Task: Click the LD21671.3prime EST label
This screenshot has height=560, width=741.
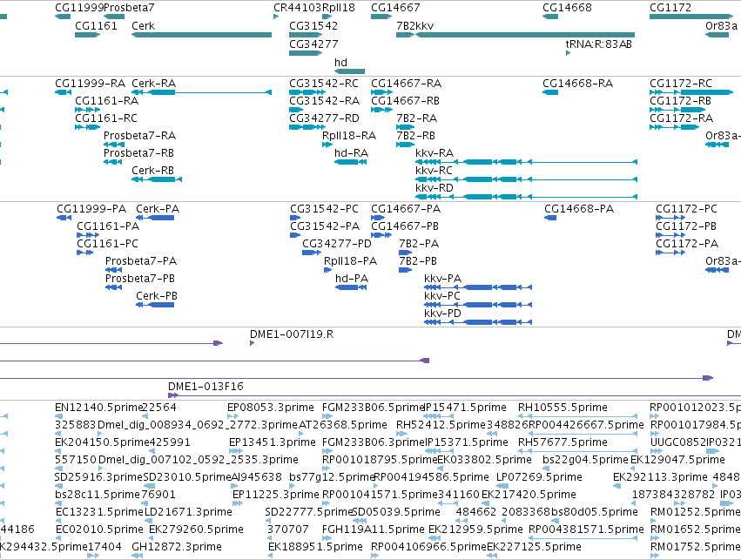Action: click(x=188, y=512)
